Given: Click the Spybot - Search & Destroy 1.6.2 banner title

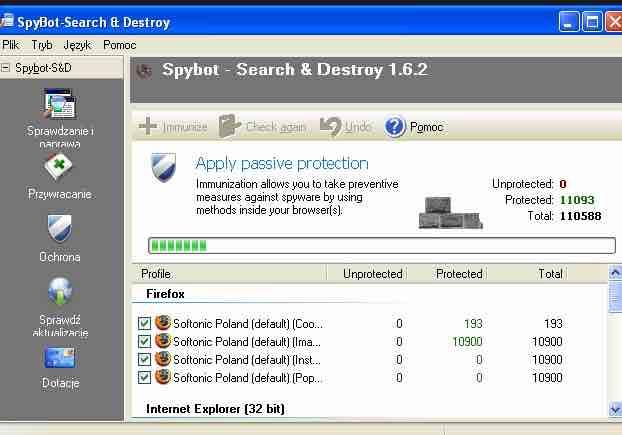Looking at the screenshot, I should [x=295, y=70].
